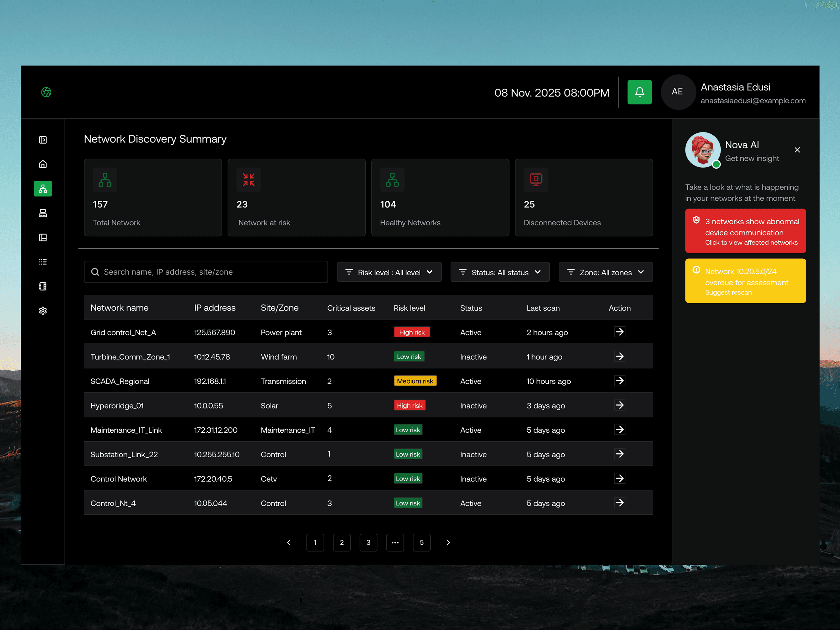
Task: Expand the Zone: All zones dropdown
Action: (x=605, y=272)
